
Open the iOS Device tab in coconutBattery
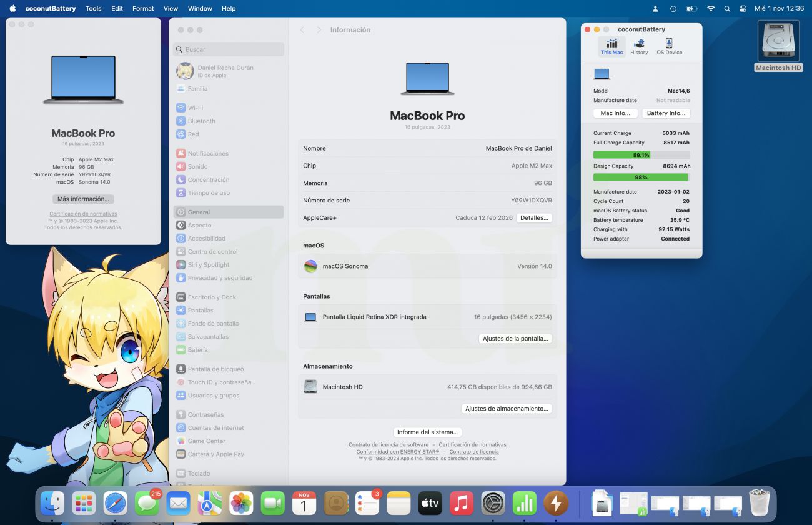click(668, 47)
